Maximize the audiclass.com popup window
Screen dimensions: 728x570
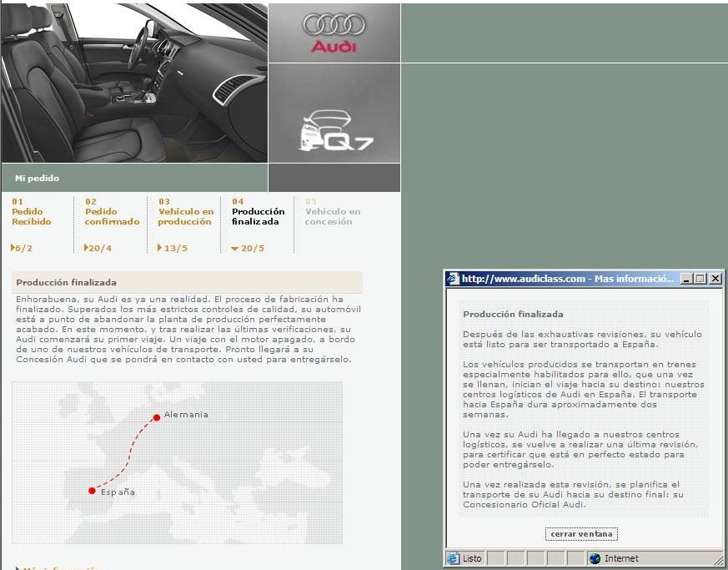click(x=700, y=279)
